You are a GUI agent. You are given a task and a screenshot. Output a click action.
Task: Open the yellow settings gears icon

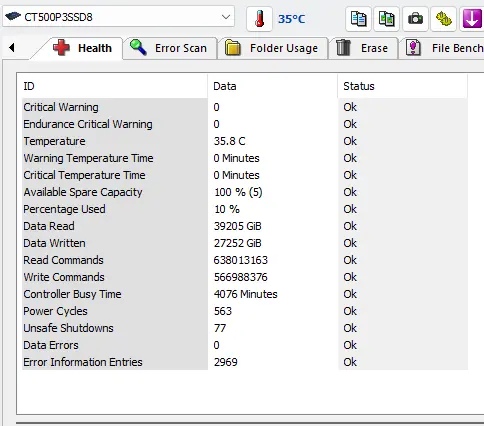(x=444, y=19)
